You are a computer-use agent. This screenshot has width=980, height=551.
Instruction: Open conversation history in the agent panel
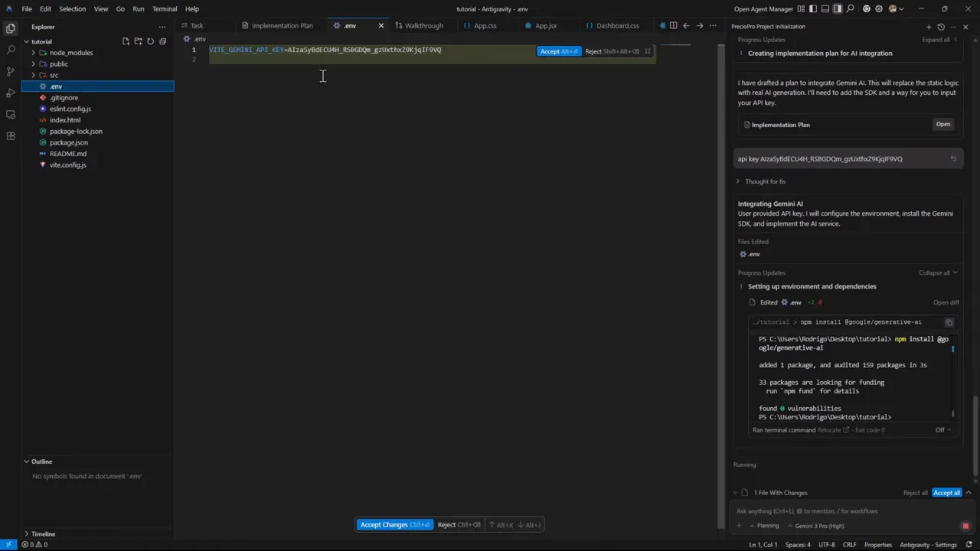(x=941, y=26)
